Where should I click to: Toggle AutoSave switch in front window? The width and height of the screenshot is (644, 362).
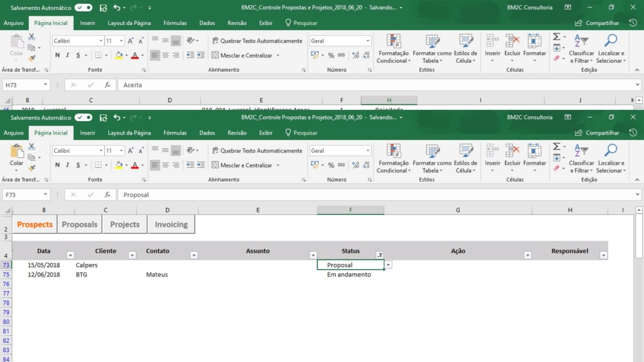84,118
